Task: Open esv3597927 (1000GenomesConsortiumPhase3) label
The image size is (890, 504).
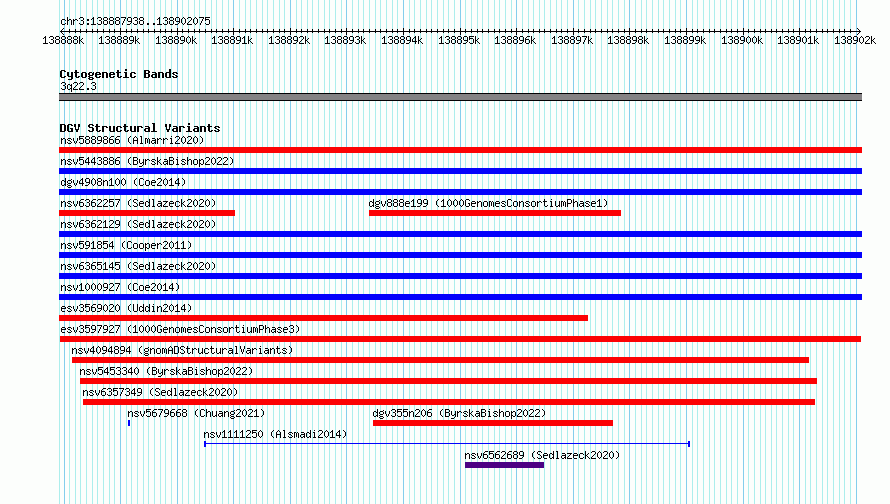Action: pyautogui.click(x=180, y=329)
